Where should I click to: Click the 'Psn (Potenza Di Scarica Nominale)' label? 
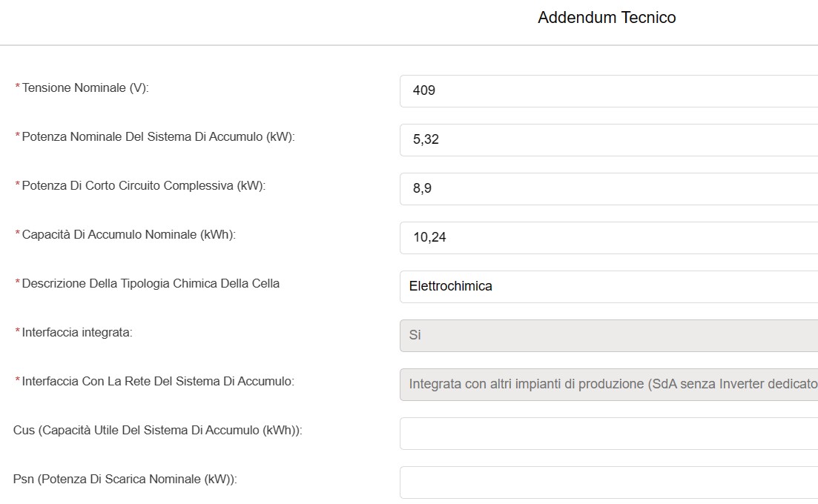[125, 479]
